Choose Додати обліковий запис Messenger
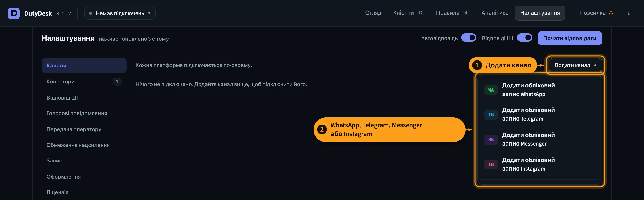The height and width of the screenshot is (200, 644). [x=540, y=140]
